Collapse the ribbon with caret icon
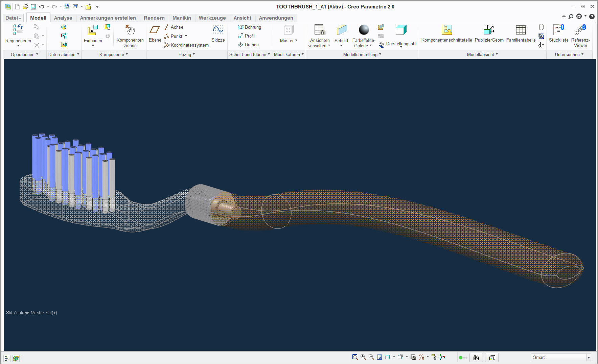598x364 pixels. [564, 16]
